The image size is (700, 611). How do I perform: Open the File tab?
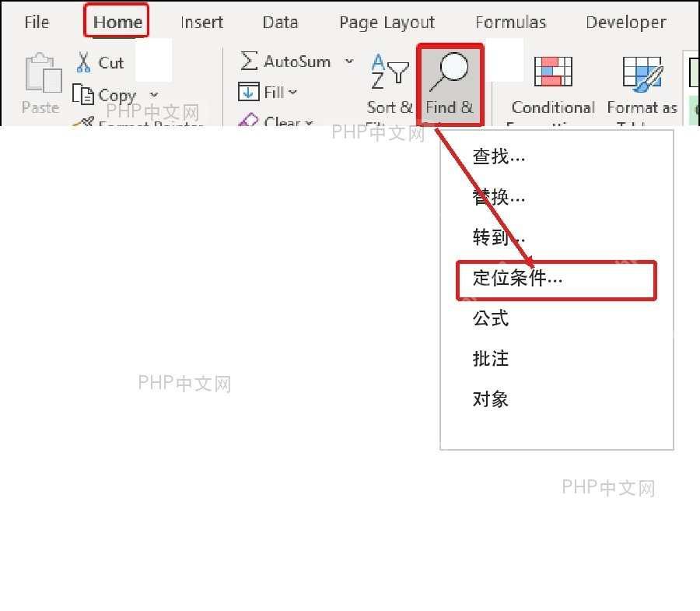tap(37, 22)
